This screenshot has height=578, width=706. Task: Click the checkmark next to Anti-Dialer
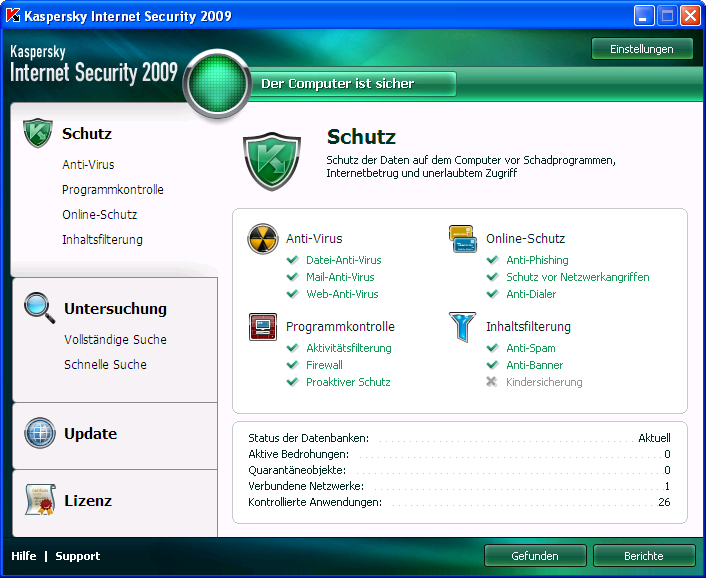tap(493, 294)
